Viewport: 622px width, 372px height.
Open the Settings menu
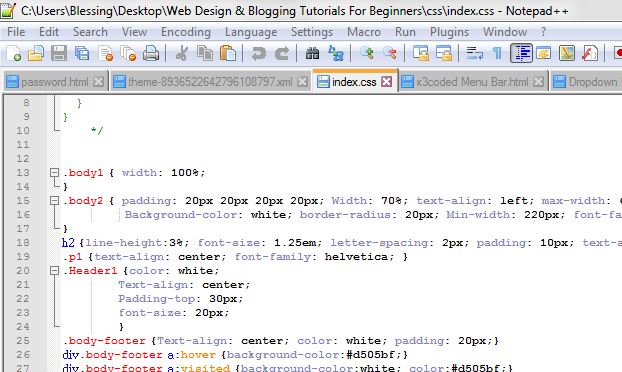coord(312,32)
